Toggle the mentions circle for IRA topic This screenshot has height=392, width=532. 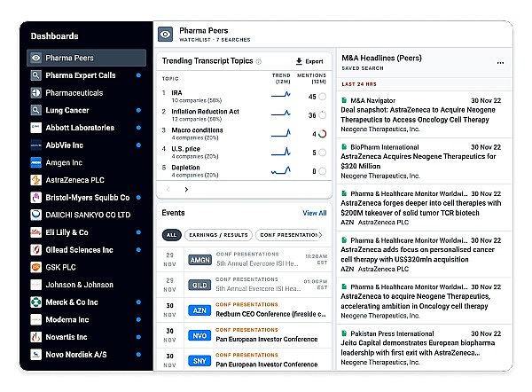322,97
